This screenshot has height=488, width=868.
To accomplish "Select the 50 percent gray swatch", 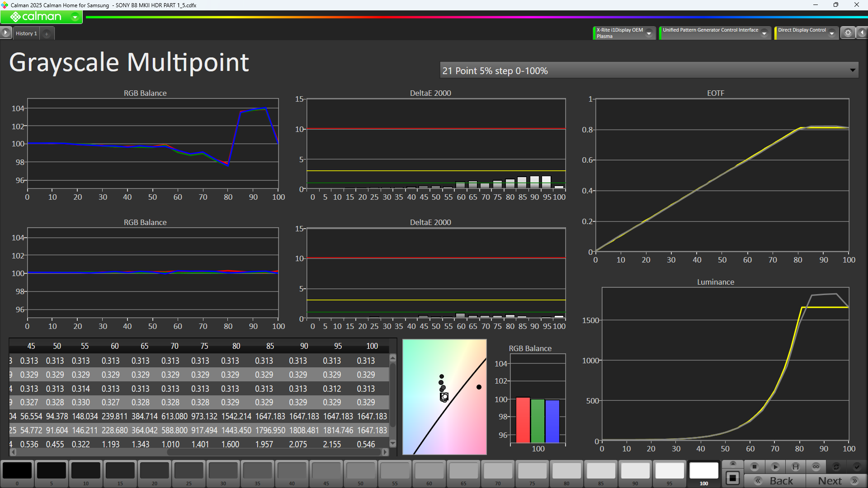I will point(360,471).
